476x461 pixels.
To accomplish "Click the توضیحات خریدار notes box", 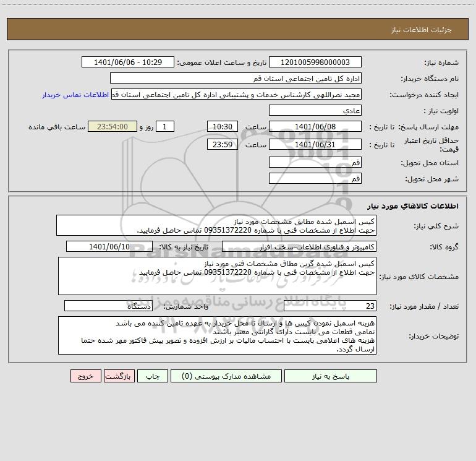I will (x=217, y=335).
